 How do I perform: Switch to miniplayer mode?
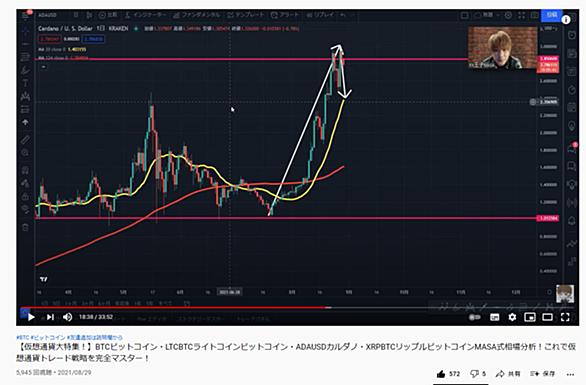[530, 317]
